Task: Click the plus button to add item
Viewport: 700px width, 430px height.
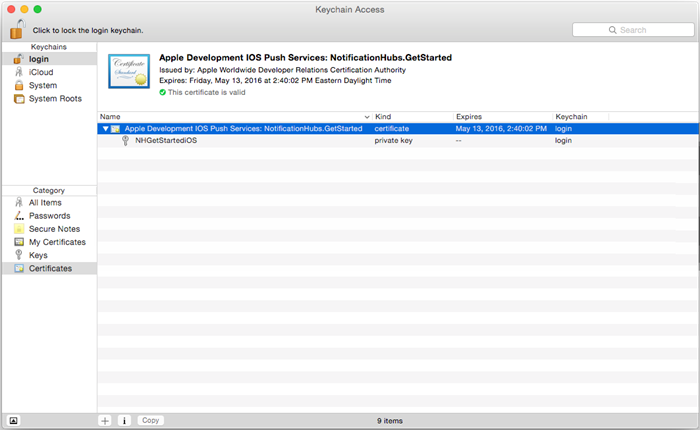Action: 105,421
